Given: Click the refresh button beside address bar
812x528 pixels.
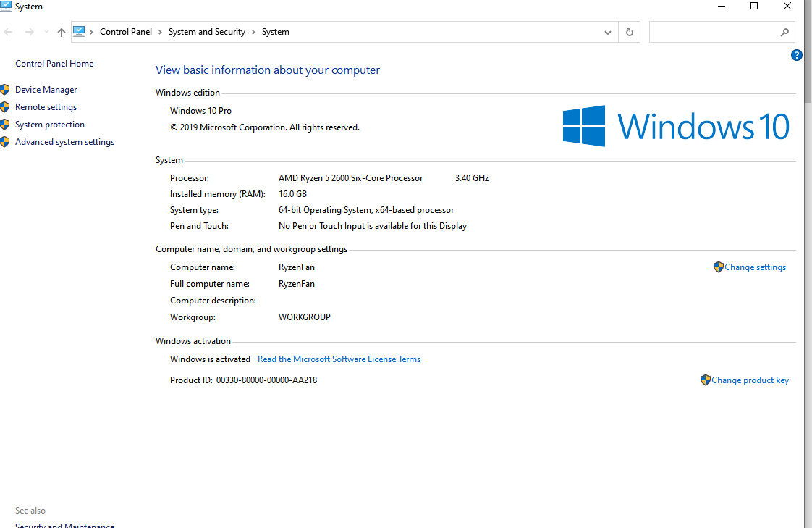Looking at the screenshot, I should [x=629, y=32].
